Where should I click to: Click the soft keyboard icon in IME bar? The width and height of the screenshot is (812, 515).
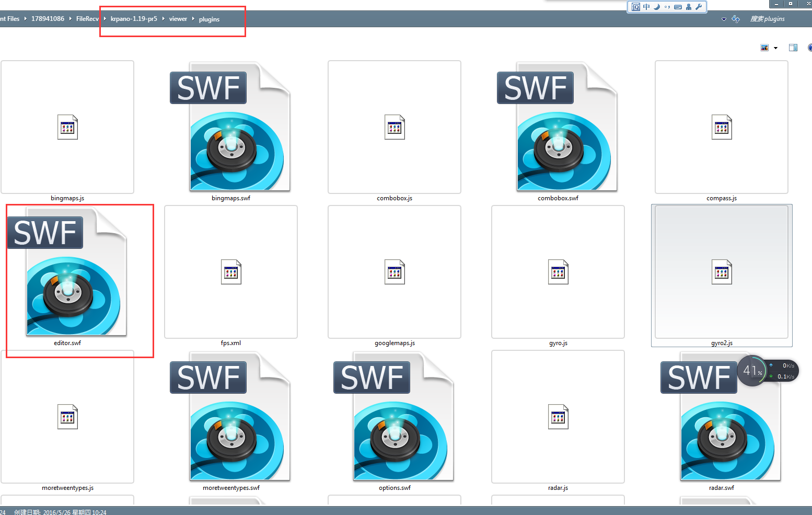tap(678, 7)
